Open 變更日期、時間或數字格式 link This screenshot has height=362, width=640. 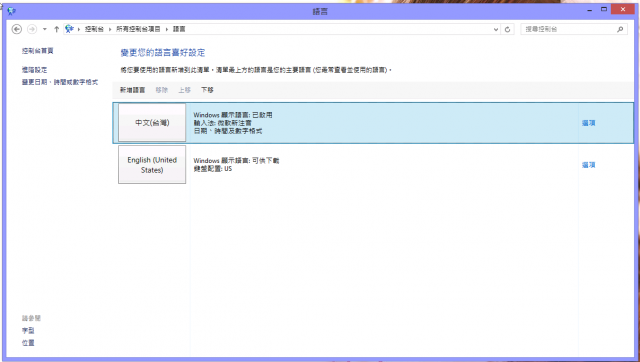point(60,82)
